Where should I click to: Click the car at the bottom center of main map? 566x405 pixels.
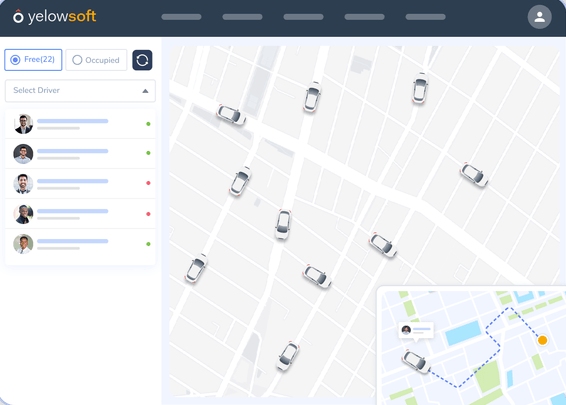(288, 356)
